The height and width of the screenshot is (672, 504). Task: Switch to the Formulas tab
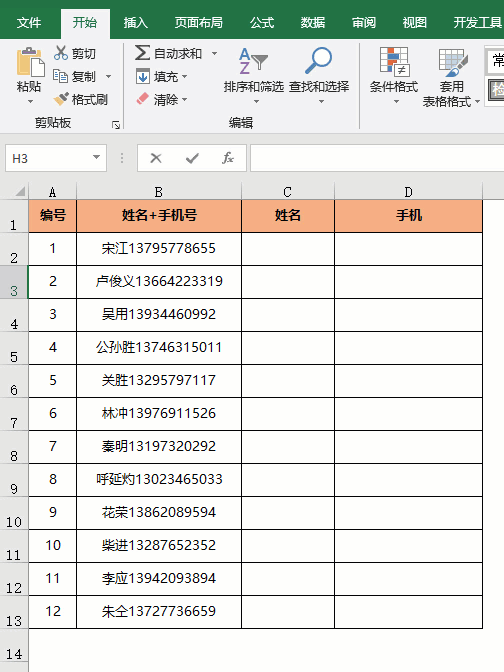click(x=261, y=22)
